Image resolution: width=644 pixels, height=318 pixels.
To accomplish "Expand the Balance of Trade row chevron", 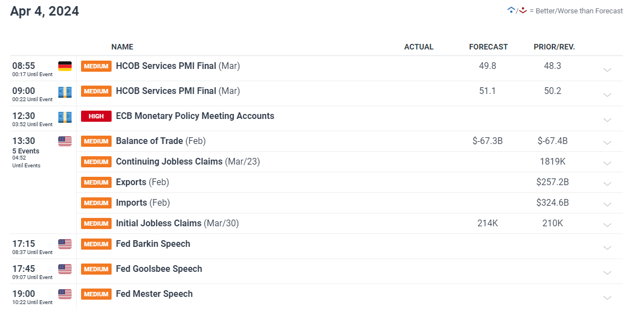I will coord(607,143).
